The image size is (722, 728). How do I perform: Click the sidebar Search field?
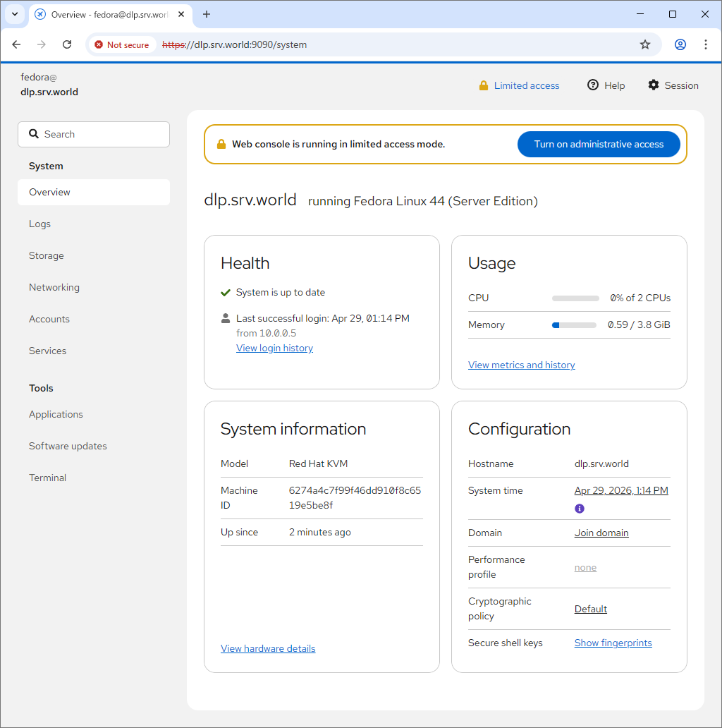[94, 134]
